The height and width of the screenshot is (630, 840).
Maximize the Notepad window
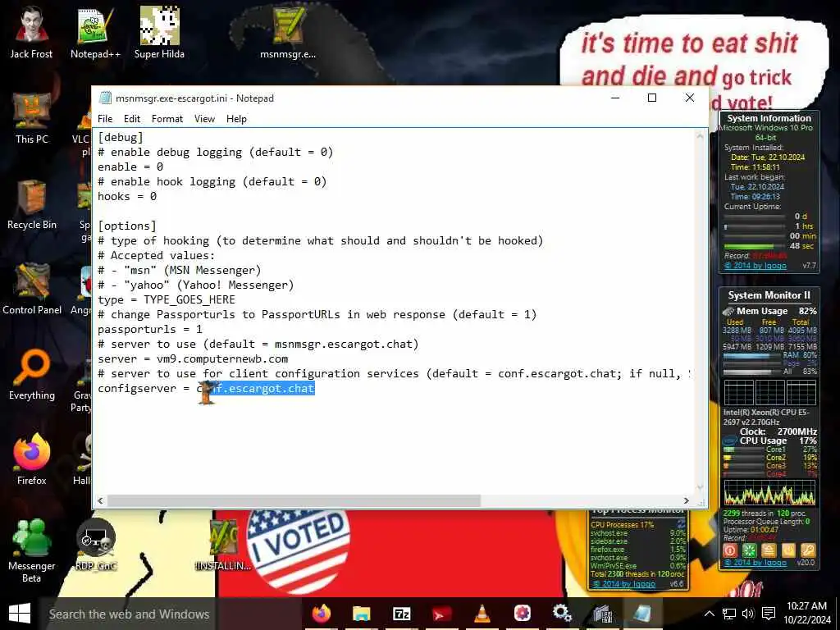(x=652, y=98)
